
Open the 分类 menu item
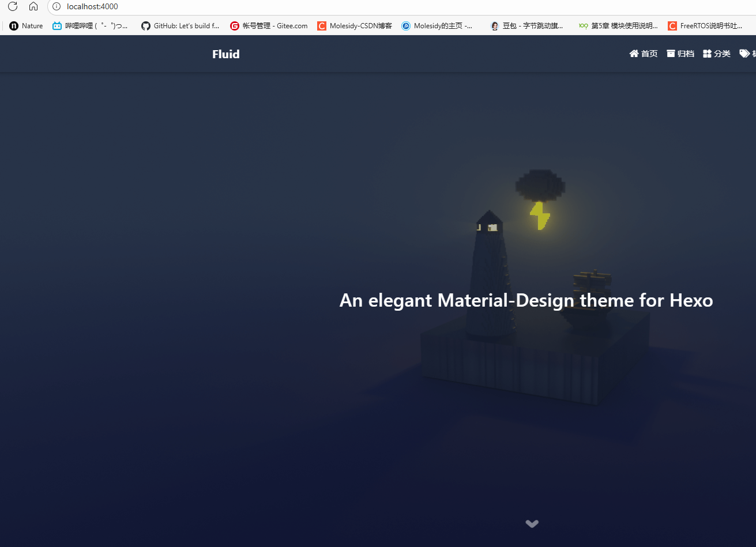pyautogui.click(x=721, y=53)
